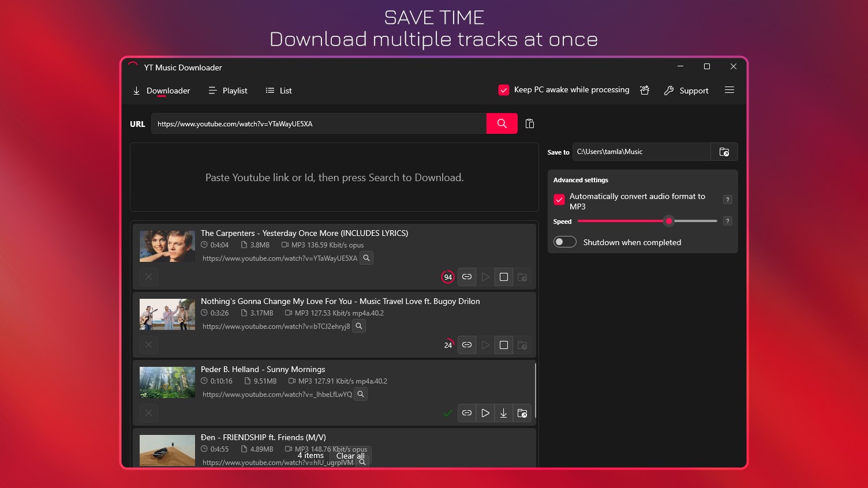The image size is (868, 488).
Task: Browse for a different save folder
Action: (x=724, y=152)
